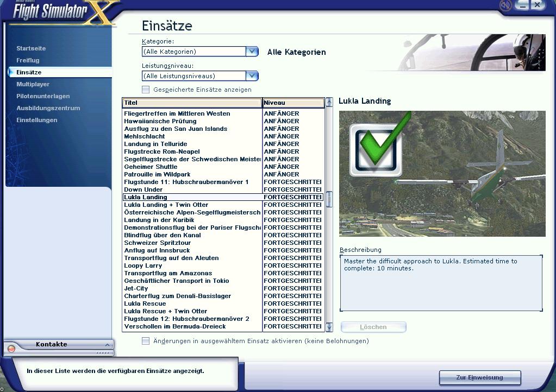Select Charterflug zum Denali-Basislager mission

pyautogui.click(x=223, y=296)
